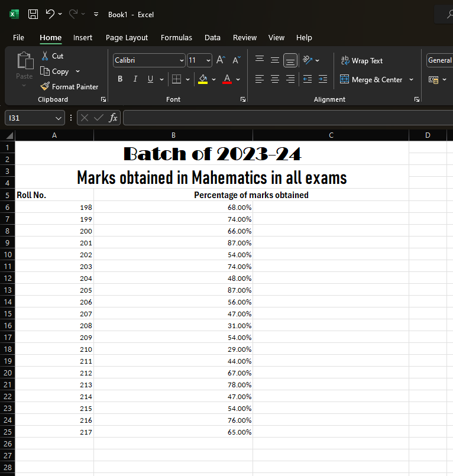
Task: Open the Name Box dropdown arrow
Action: (x=59, y=118)
